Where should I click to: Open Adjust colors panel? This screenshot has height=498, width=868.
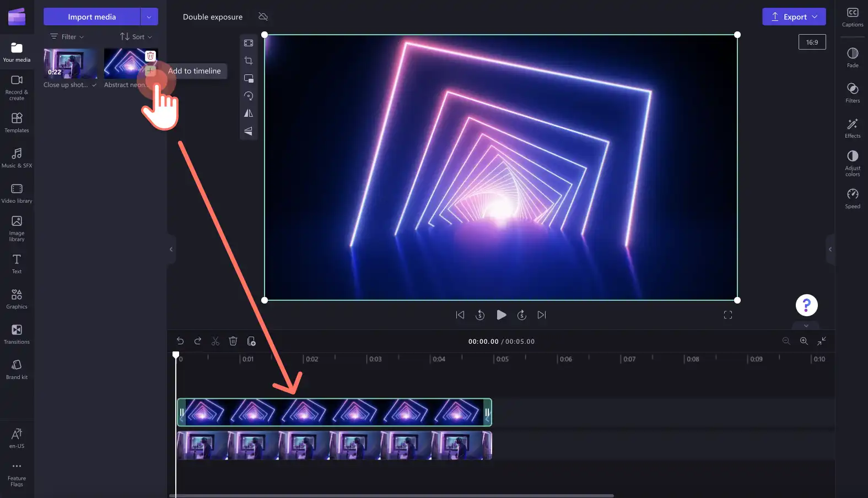coord(853,163)
